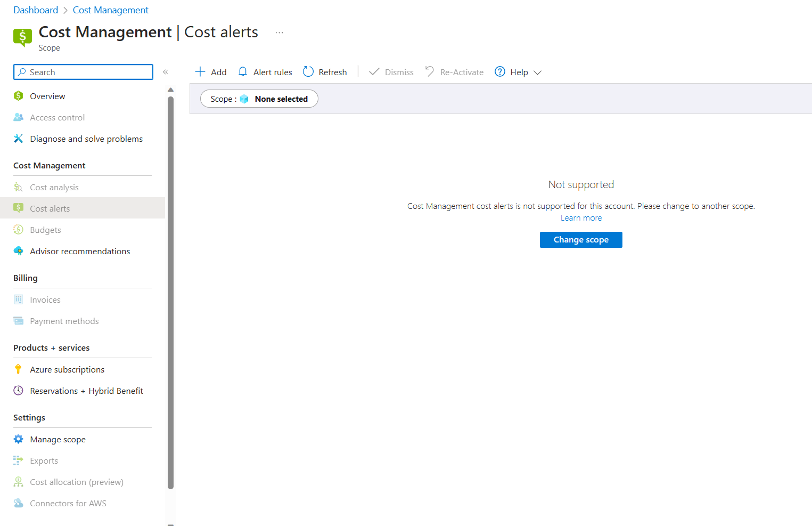Screen dimensions: 812x526
Task: Click the Payment methods card icon
Action: point(19,321)
